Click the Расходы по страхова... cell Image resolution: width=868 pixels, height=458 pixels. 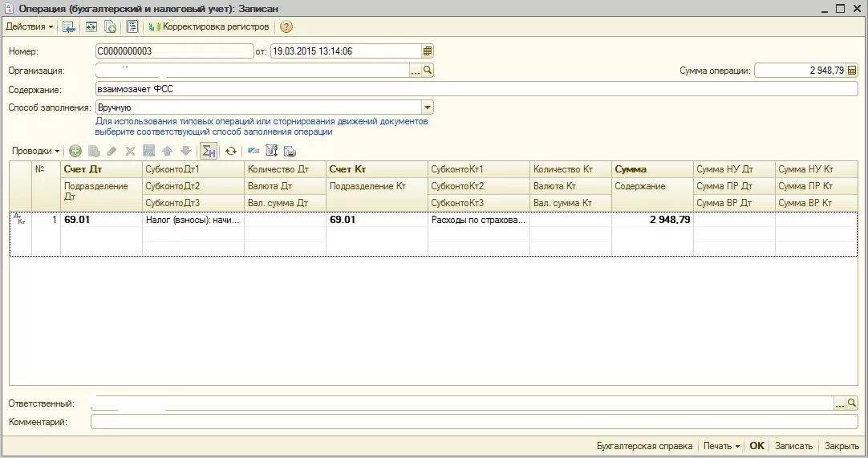[x=479, y=219]
